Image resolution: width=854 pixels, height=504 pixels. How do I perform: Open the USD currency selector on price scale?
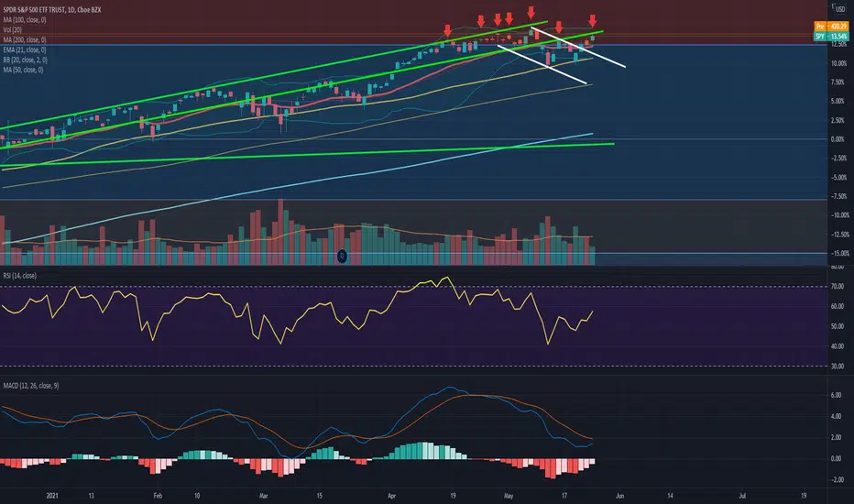coord(840,9)
